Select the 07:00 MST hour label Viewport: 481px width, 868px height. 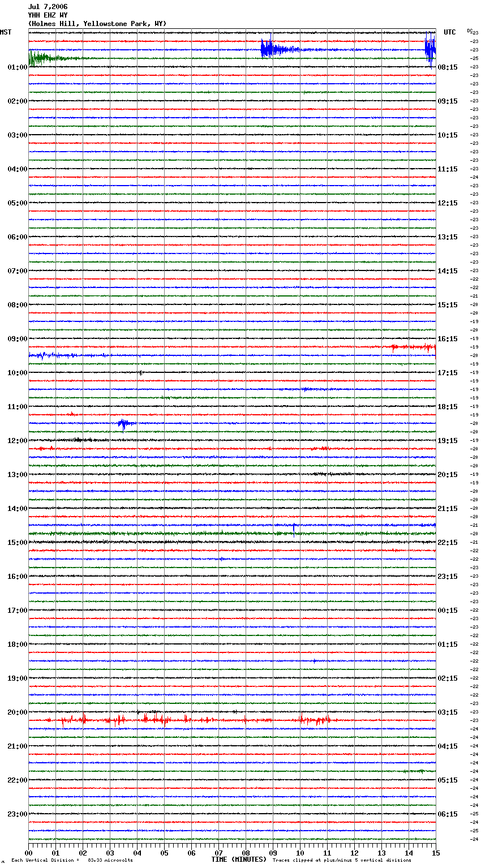coord(18,271)
